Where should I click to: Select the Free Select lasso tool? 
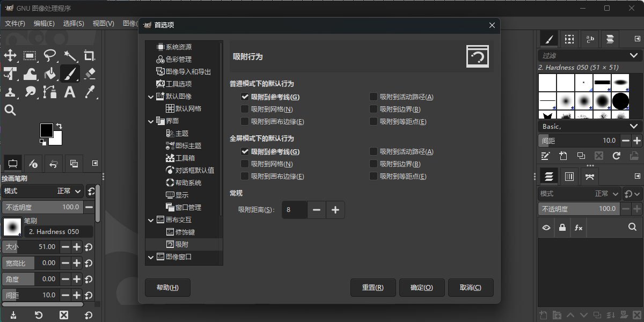coord(49,56)
